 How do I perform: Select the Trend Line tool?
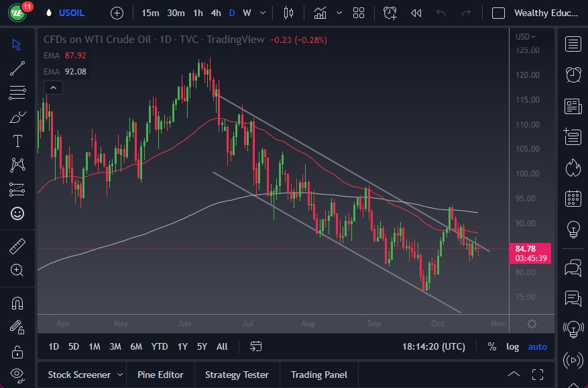(18, 68)
